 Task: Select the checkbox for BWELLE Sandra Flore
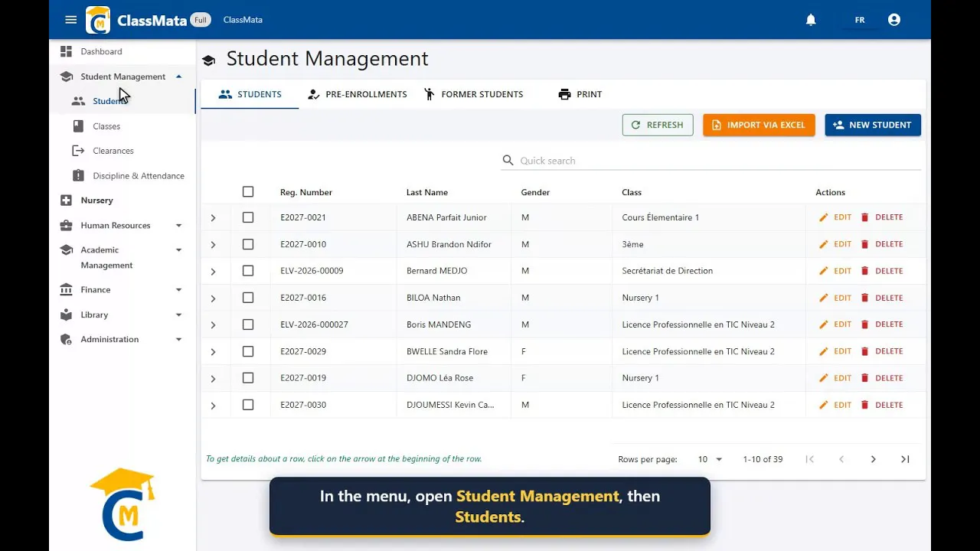(x=248, y=351)
